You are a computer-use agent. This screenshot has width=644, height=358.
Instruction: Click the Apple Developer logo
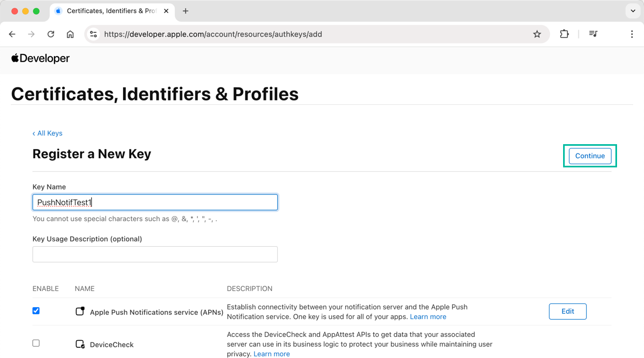[40, 58]
